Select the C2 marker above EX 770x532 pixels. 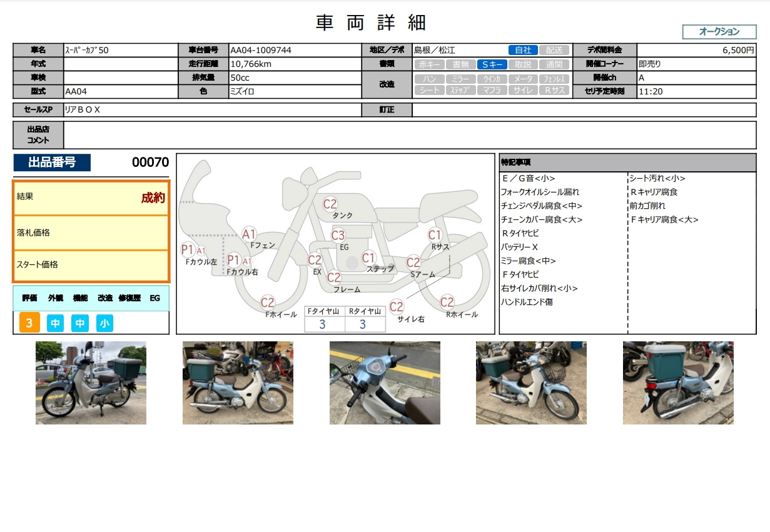[x=315, y=261]
